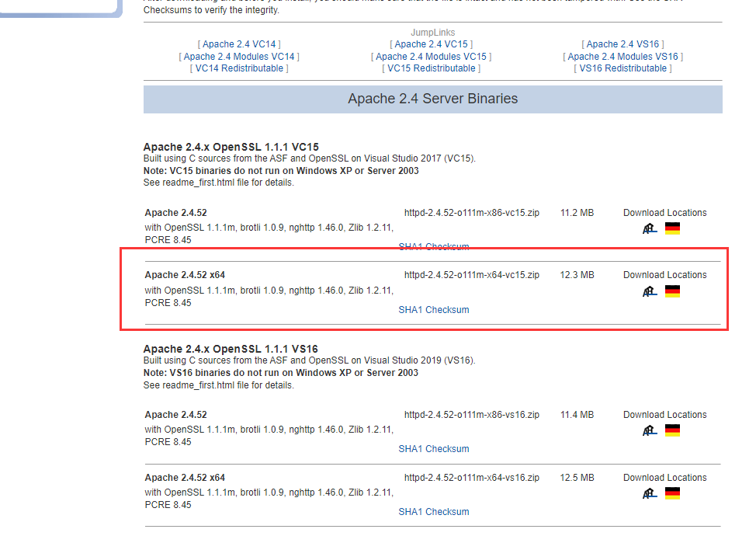Click the 12.3 MB file size
This screenshot has width=756, height=543.
[577, 275]
